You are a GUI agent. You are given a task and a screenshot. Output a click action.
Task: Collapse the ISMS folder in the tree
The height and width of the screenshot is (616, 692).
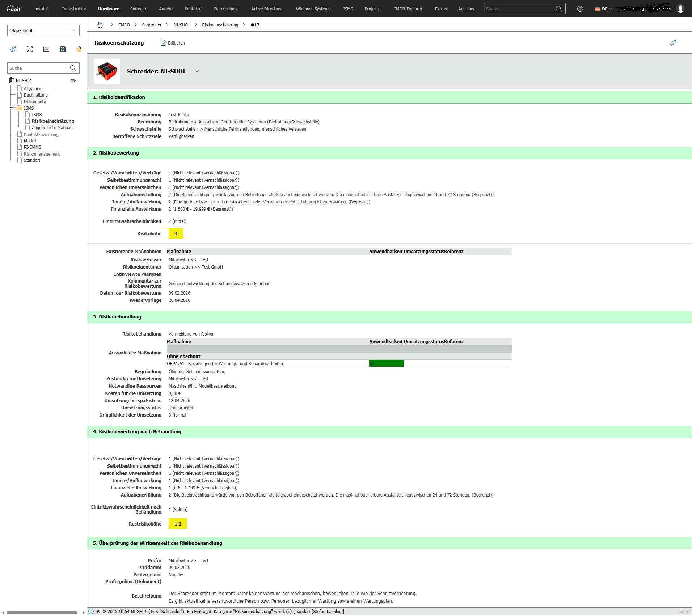(11, 108)
